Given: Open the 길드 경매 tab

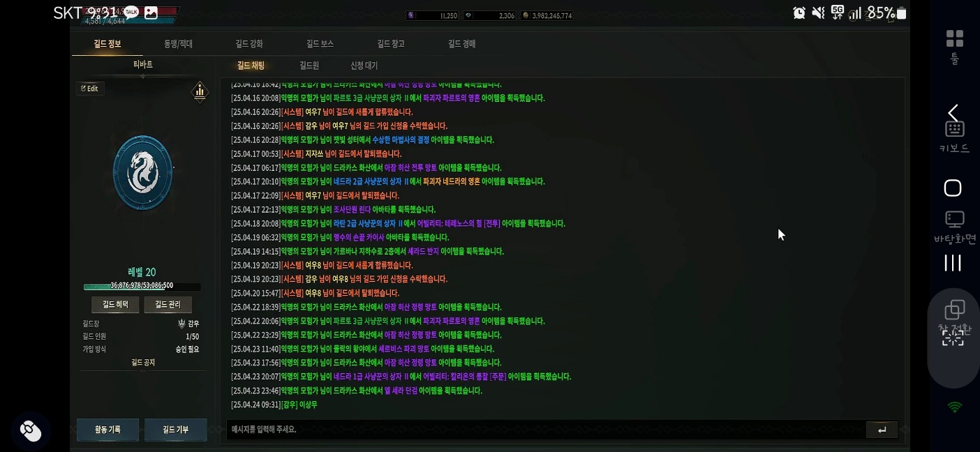Looking at the screenshot, I should coord(461,44).
